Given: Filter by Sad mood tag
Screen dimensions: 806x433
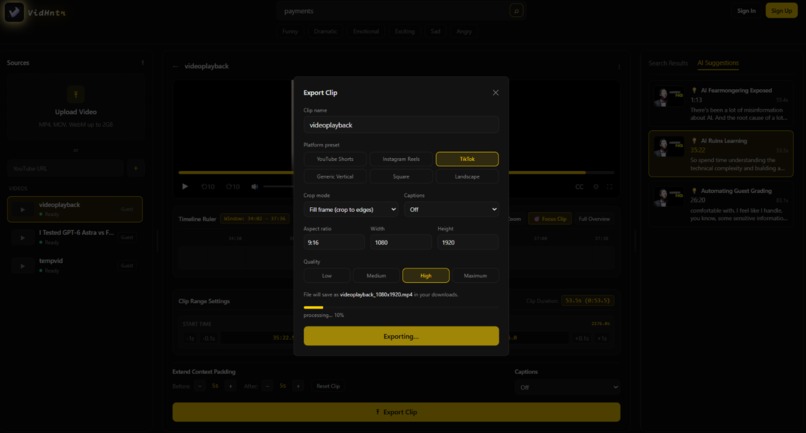Looking at the screenshot, I should pyautogui.click(x=435, y=31).
